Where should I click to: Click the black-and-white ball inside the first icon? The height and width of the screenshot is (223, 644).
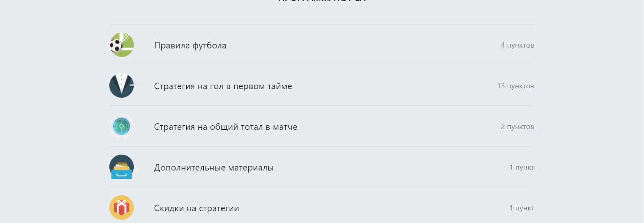[x=116, y=45]
